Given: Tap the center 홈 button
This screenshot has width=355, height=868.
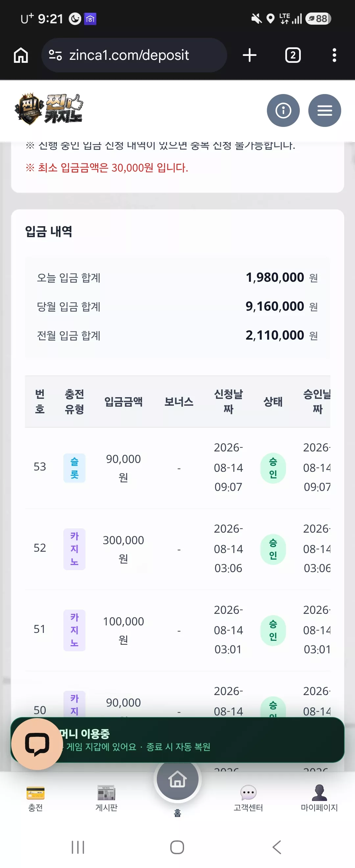Looking at the screenshot, I should point(177,779).
